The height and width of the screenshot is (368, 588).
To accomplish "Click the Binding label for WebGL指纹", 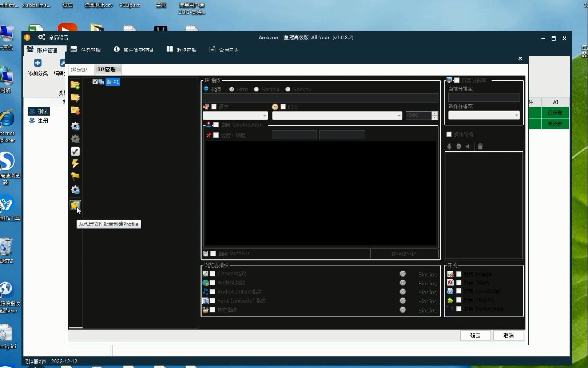I will [x=428, y=283].
